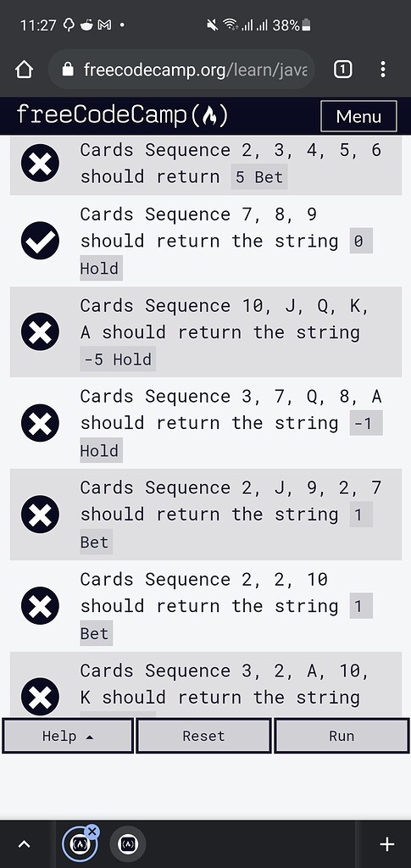This screenshot has width=411, height=868.
Task: Tap the padlock icon in address bar
Action: (x=68, y=70)
